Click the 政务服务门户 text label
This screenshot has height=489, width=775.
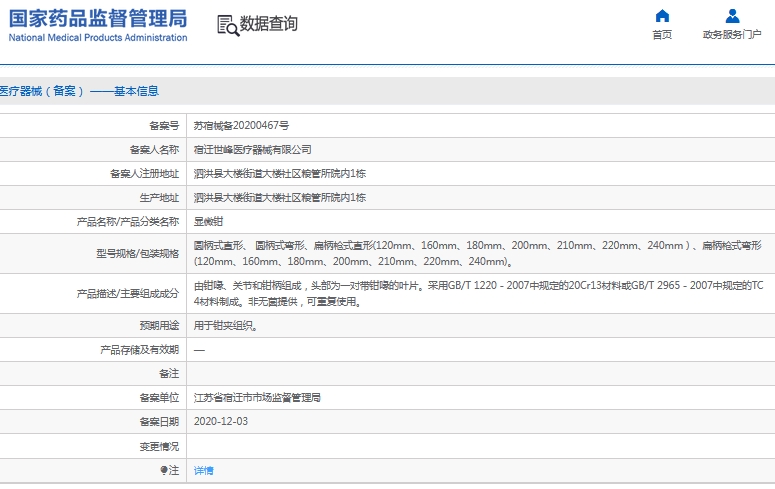click(732, 35)
